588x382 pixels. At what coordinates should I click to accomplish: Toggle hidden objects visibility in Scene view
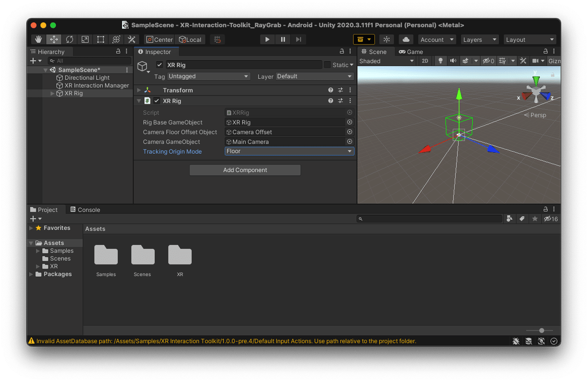click(x=489, y=61)
